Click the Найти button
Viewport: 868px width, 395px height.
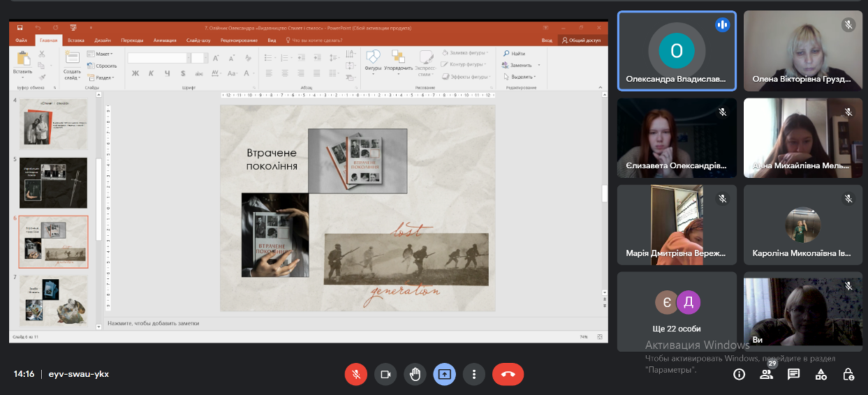pos(517,53)
